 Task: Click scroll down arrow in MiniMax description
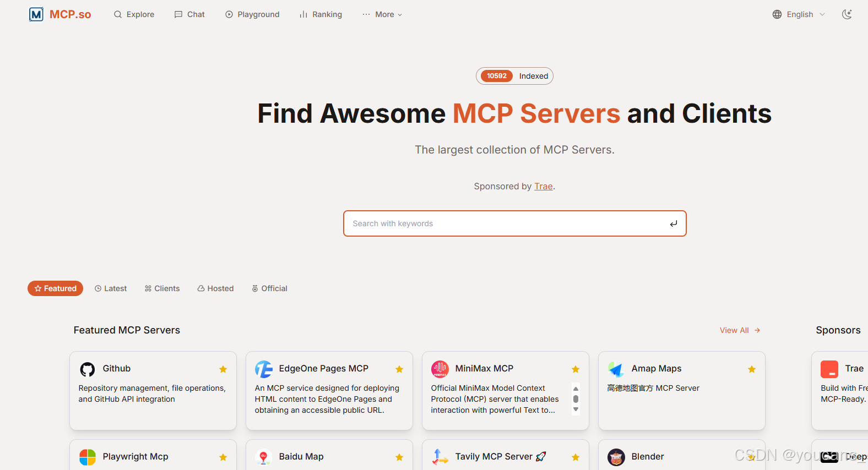[576, 409]
